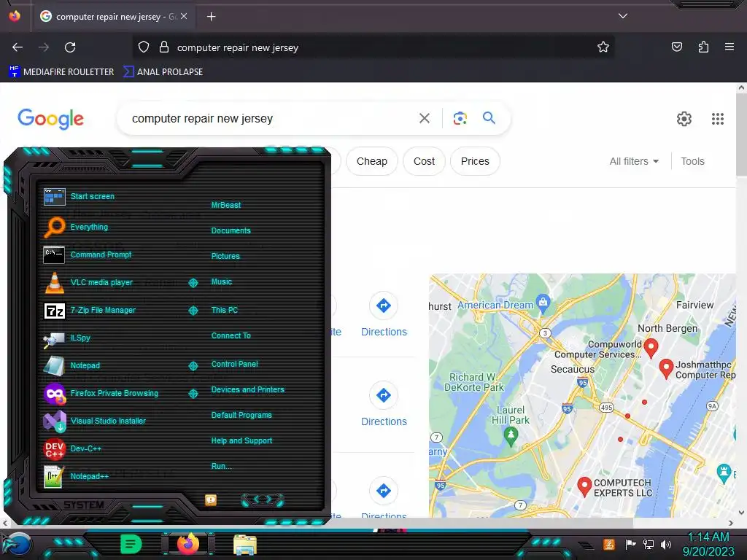
Task: Click the Google magnifier search icon
Action: (x=489, y=117)
